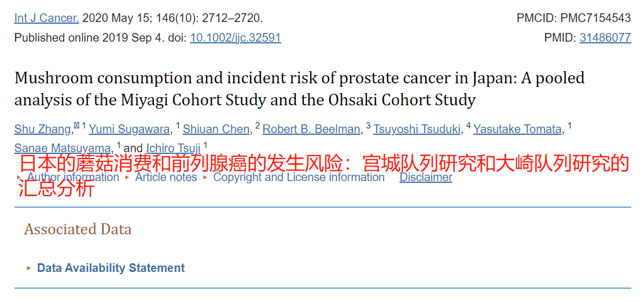The height and width of the screenshot is (302, 644).
Task: Select author Shiuan Chen
Action: tap(216, 129)
